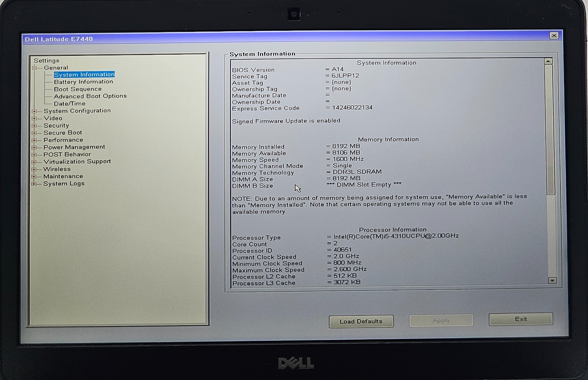Expand the Wireless node
588x380 pixels.
pyautogui.click(x=34, y=169)
